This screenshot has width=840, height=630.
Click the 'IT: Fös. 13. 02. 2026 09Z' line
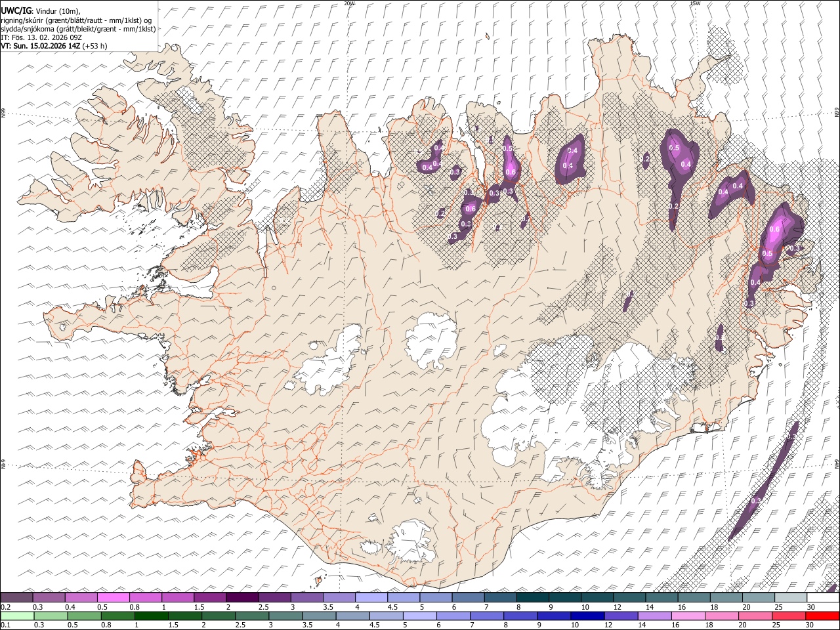pos(41,37)
